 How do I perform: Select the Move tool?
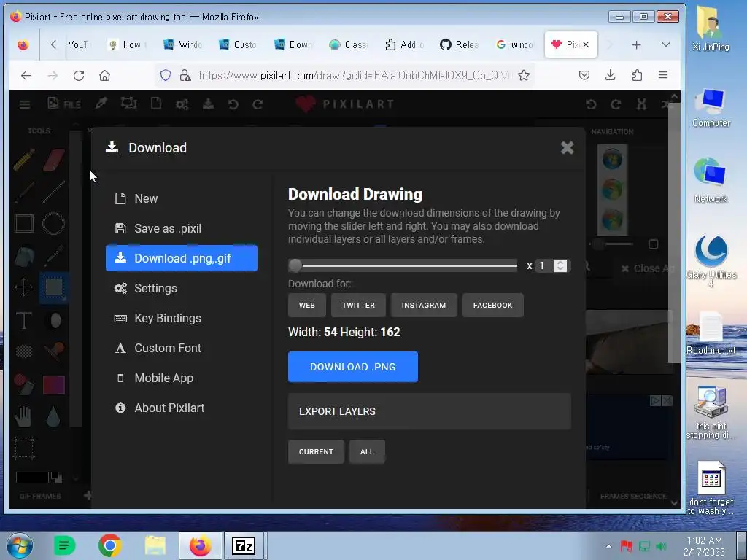[x=24, y=287]
